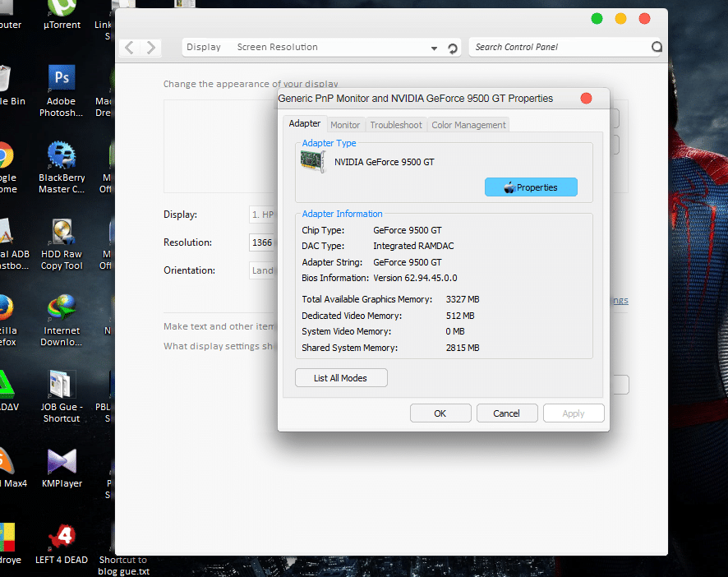Click the NVIDIA adapter card icon
Screen dimensions: 728x577
pos(313,162)
